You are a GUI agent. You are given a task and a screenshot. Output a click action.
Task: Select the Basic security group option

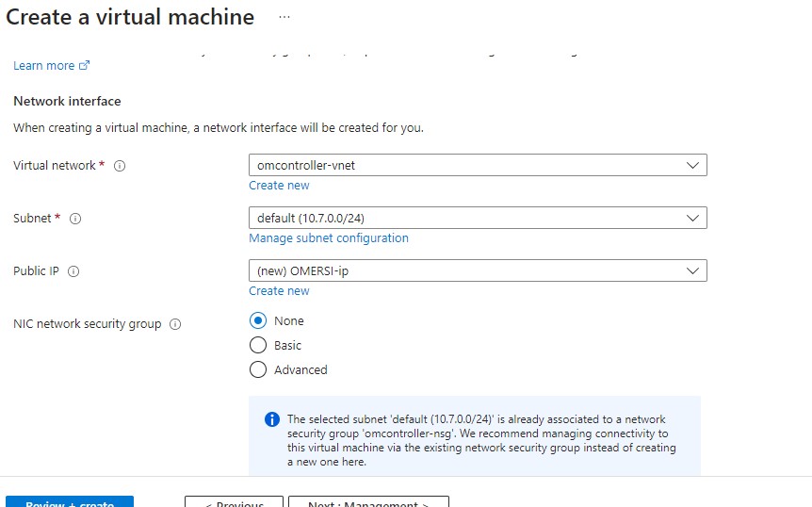tap(258, 345)
